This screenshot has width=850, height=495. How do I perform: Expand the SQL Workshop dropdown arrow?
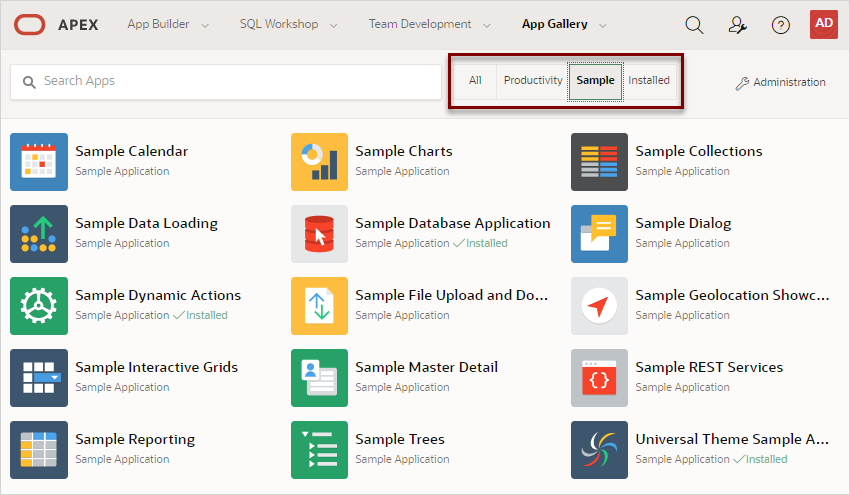(x=333, y=25)
